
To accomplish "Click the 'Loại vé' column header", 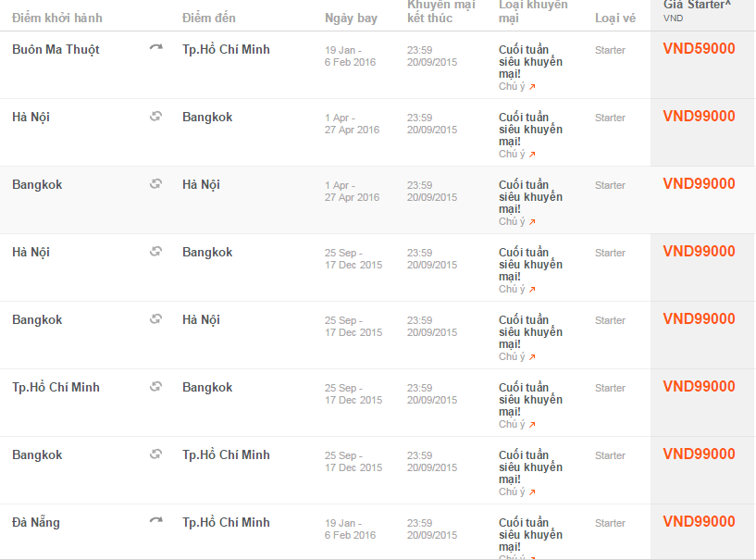I will [614, 18].
